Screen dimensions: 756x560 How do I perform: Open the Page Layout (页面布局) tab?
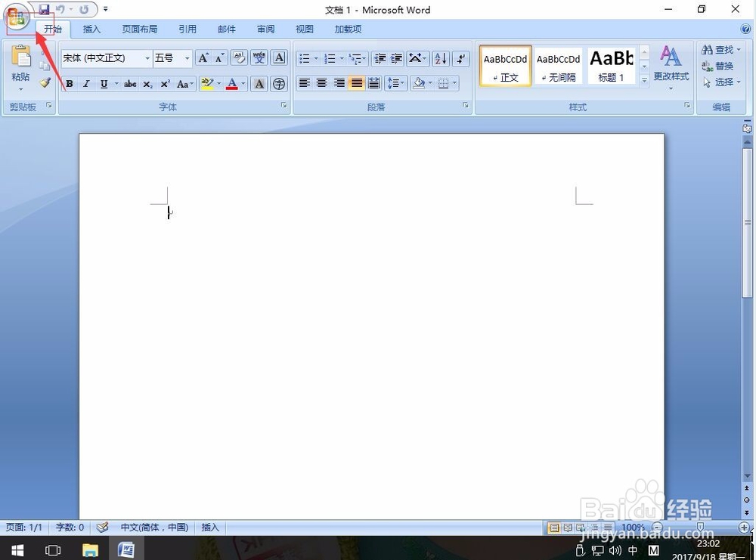pyautogui.click(x=139, y=29)
